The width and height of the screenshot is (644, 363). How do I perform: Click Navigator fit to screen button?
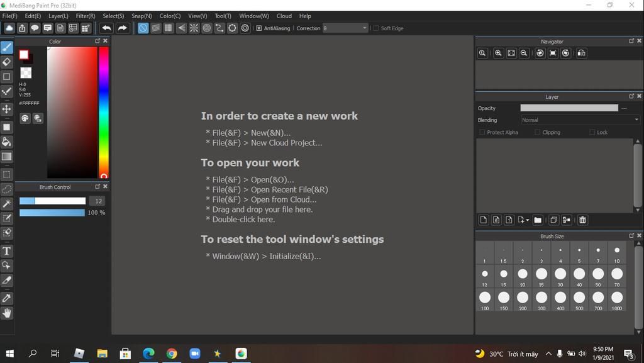tap(511, 53)
